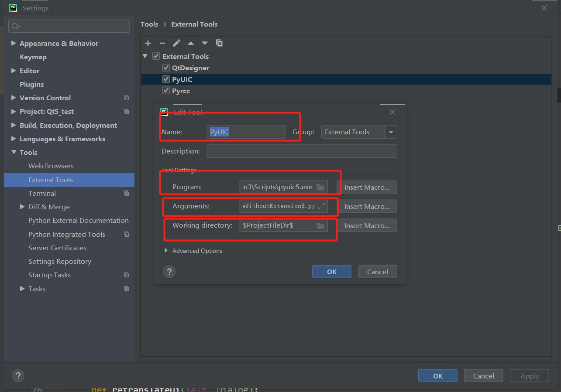Focus the settings search box
This screenshot has width=561, height=392.
click(69, 26)
